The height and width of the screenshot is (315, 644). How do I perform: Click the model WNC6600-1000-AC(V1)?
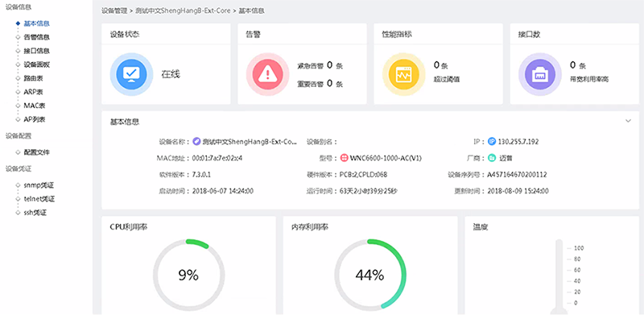(x=386, y=158)
